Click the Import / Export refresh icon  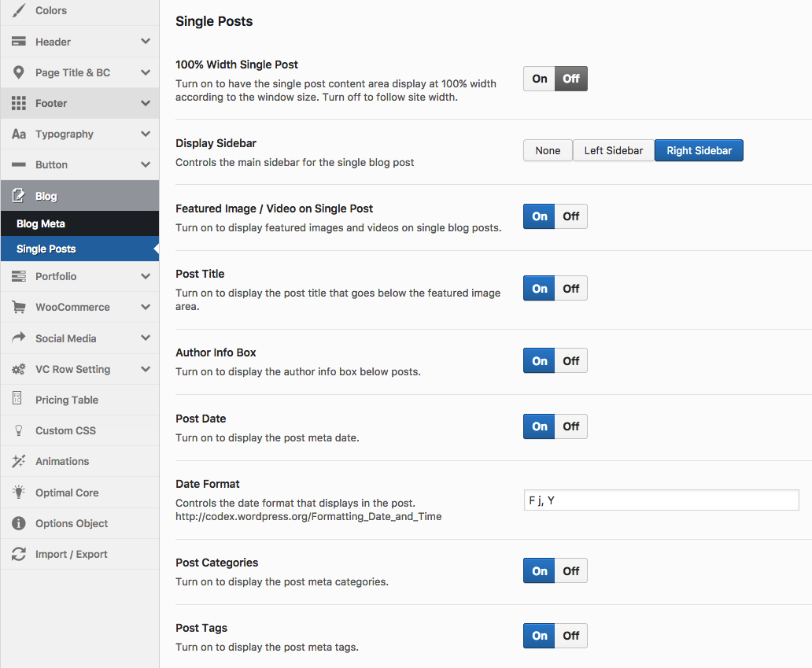19,554
